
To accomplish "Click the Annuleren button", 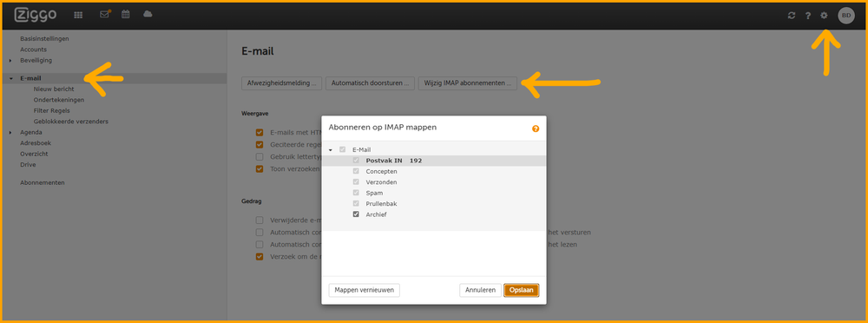I will pyautogui.click(x=481, y=290).
